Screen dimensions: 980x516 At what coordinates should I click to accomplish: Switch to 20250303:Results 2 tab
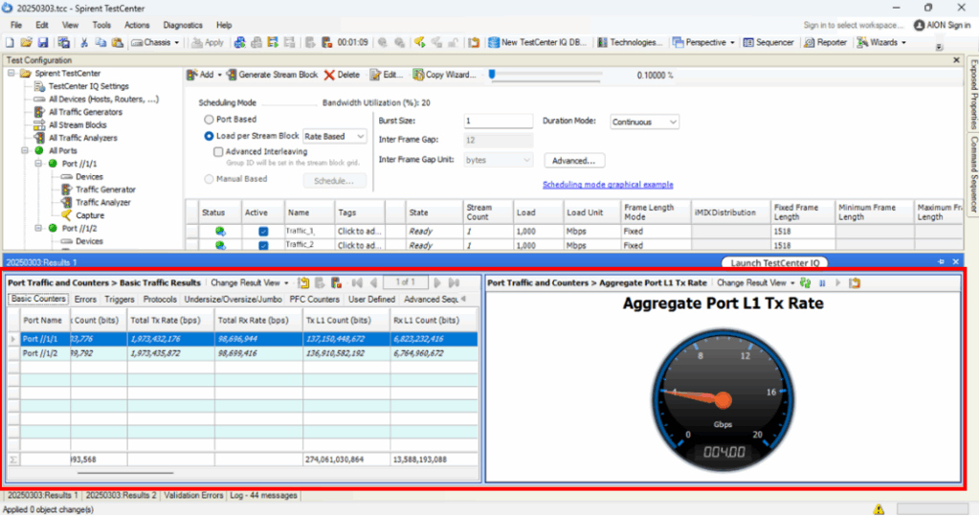tap(121, 495)
